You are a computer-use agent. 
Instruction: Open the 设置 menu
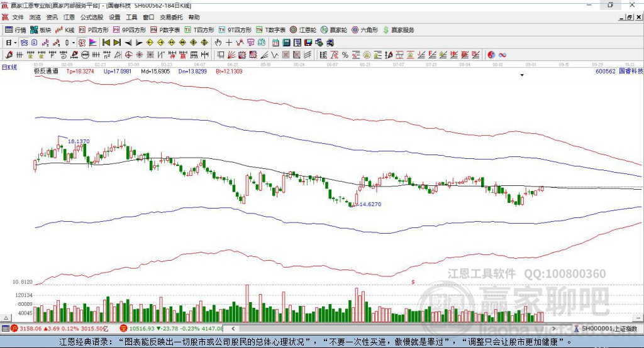point(114,17)
